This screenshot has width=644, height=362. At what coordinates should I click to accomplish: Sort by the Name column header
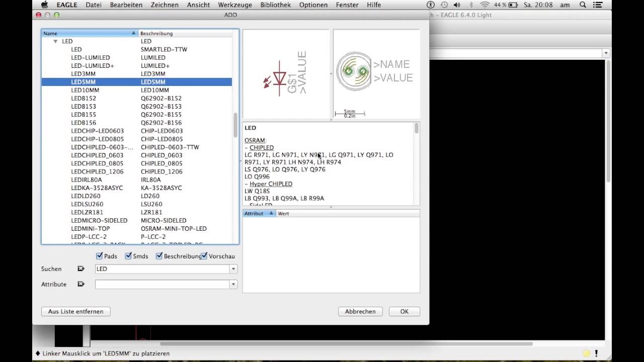coord(90,33)
